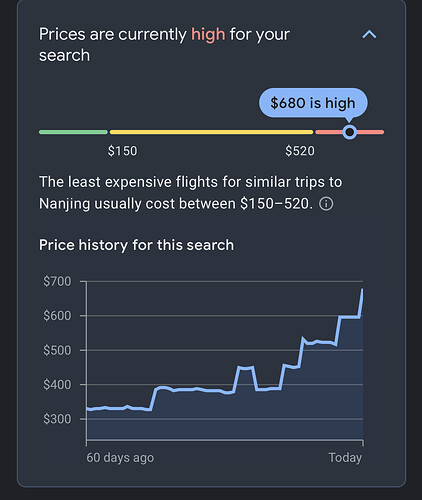Open the info icon after $150–520
The image size is (422, 500).
coord(326,204)
